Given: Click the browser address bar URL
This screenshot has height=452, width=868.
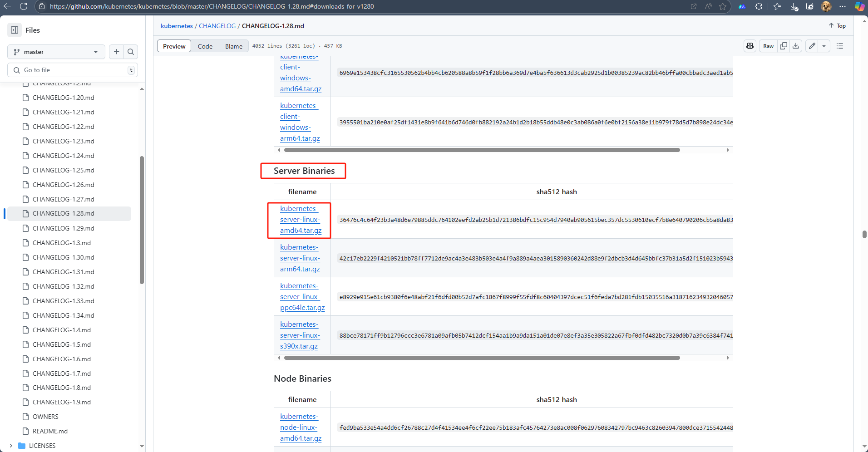Looking at the screenshot, I should [x=212, y=6].
